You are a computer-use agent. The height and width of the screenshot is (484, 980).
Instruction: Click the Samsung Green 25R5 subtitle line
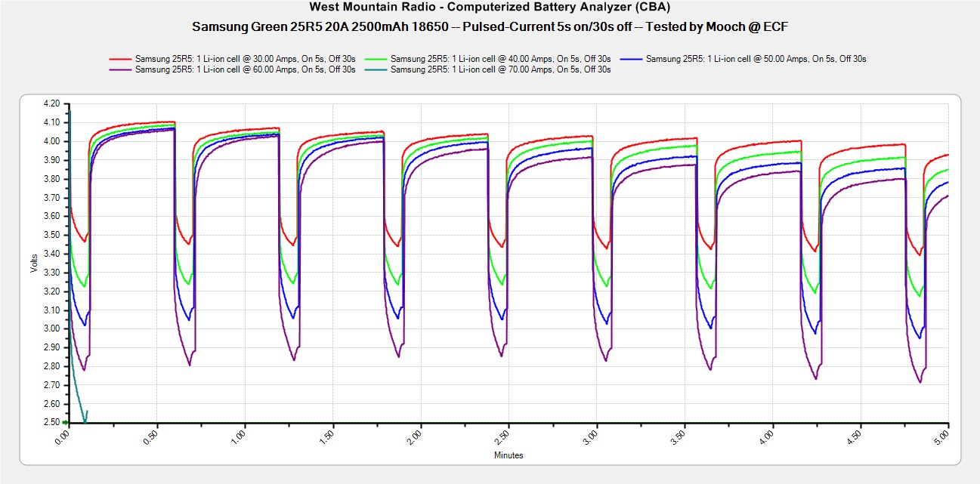(490, 26)
